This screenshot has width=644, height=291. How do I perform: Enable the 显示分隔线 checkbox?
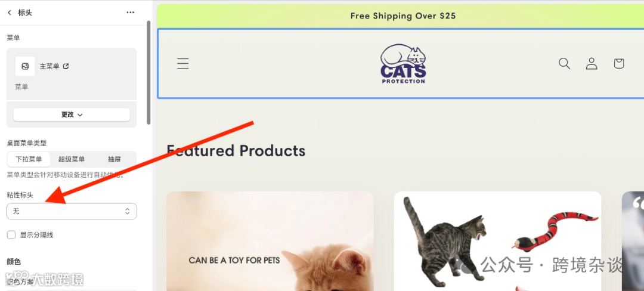click(x=11, y=235)
